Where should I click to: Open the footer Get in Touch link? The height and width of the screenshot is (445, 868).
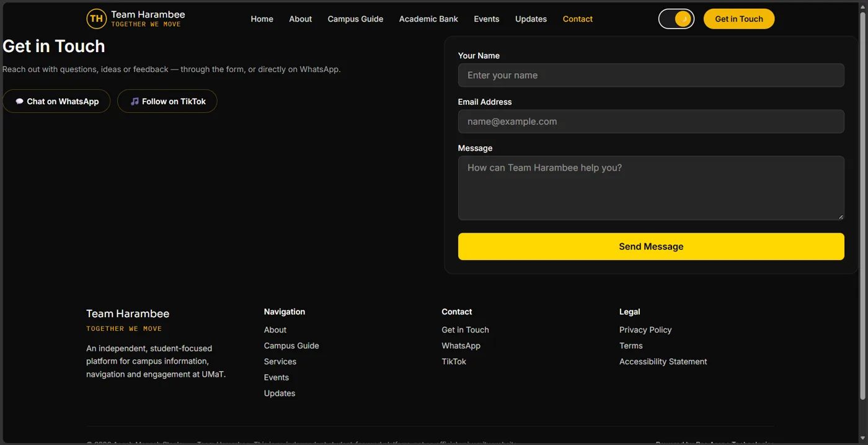tap(465, 330)
